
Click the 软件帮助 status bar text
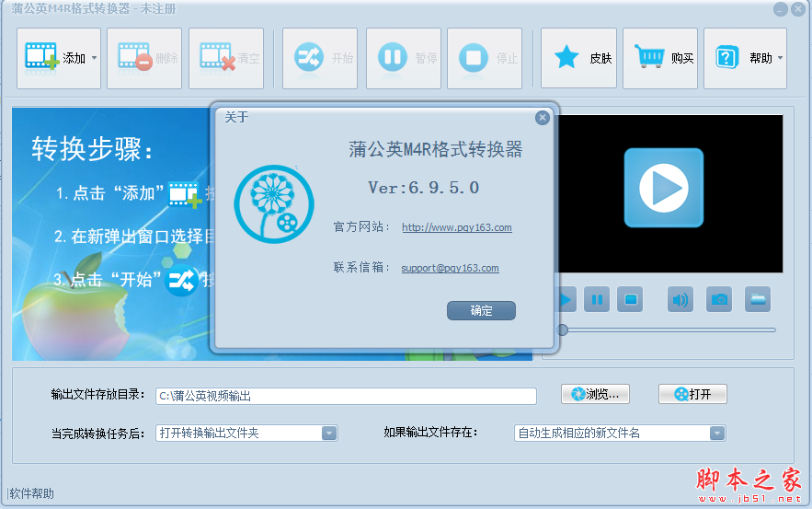coord(31,493)
